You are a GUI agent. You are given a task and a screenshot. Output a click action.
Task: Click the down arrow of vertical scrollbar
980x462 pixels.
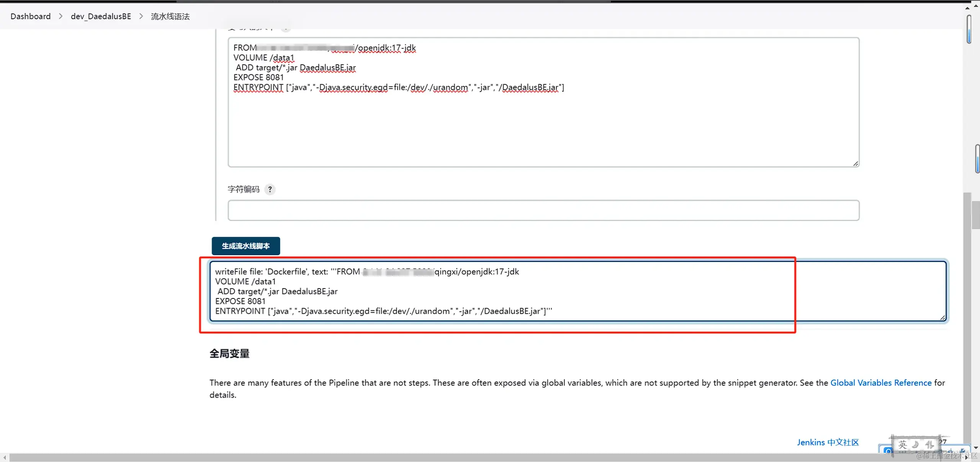tap(976, 447)
